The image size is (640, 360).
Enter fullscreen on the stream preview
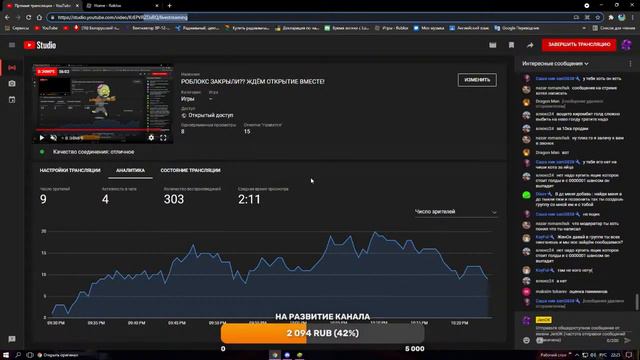point(163,138)
